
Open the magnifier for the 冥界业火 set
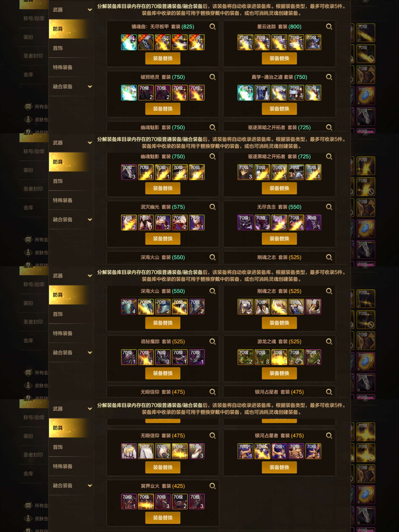tap(212, 486)
